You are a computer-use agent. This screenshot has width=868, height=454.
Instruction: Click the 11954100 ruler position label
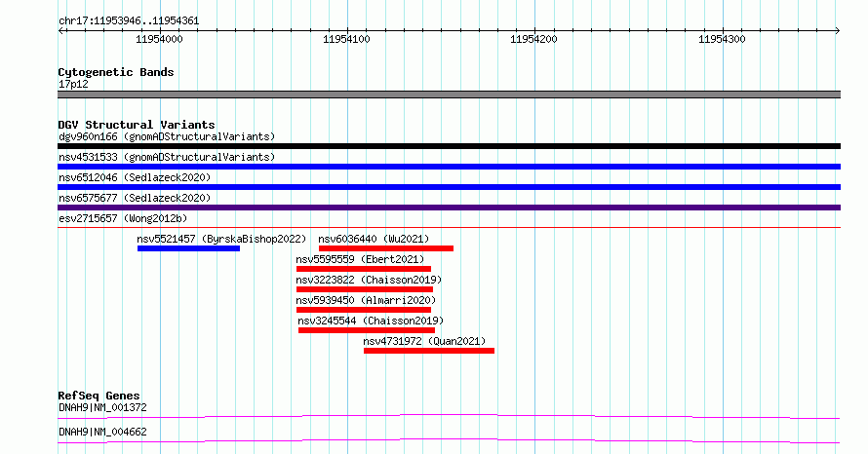346,39
